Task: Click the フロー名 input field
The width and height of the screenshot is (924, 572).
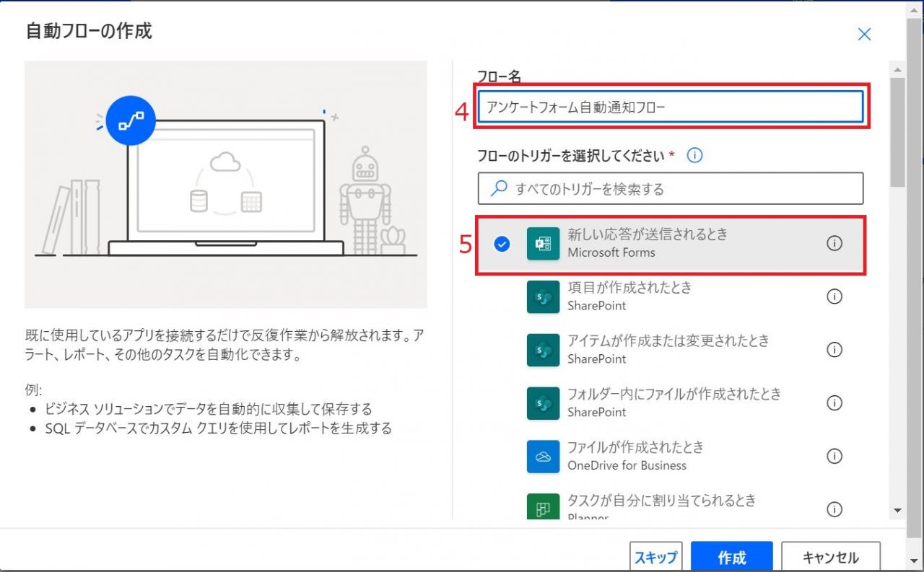Action: tap(671, 107)
